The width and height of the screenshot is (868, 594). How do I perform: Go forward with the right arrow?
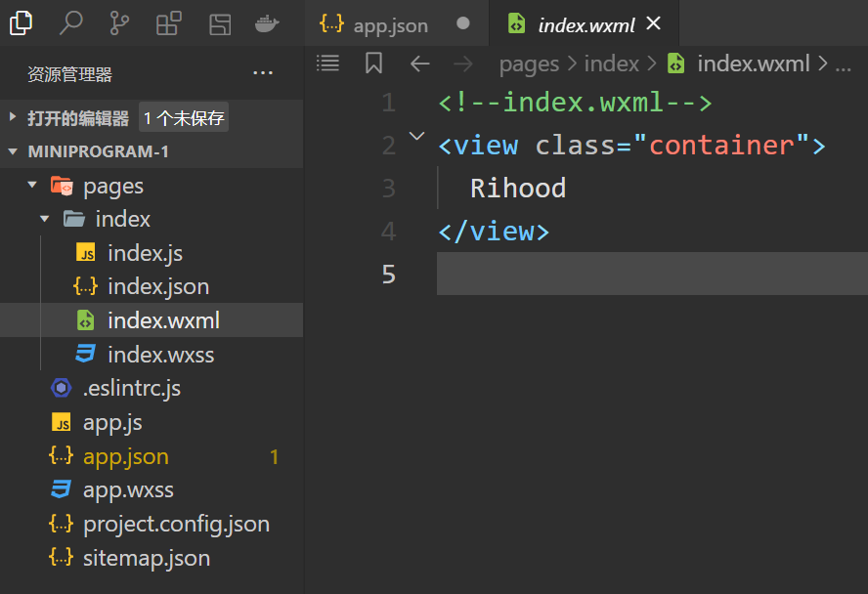coord(462,64)
